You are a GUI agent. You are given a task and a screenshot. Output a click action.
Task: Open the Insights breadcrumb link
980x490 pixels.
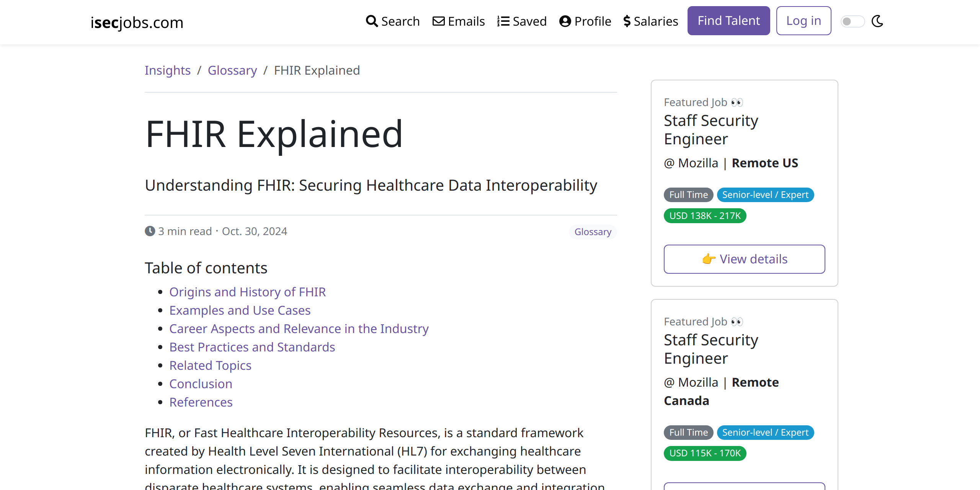(x=168, y=70)
